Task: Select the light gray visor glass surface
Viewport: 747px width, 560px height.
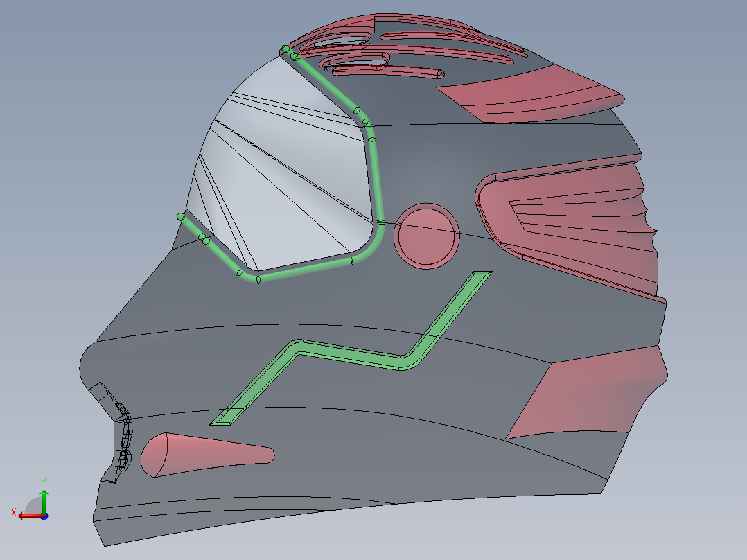Action: [285, 176]
